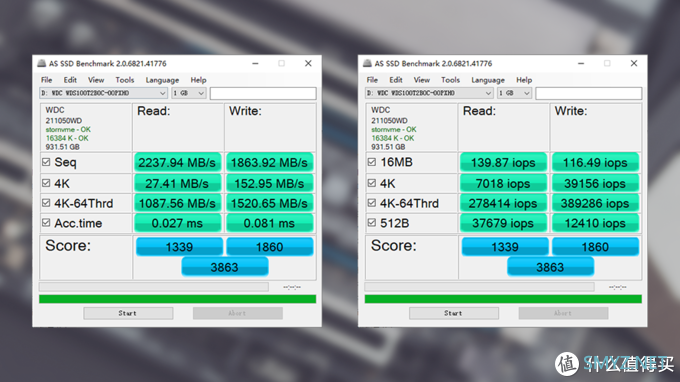
Task: Click the green progress bar in the left window
Action: (x=177, y=299)
